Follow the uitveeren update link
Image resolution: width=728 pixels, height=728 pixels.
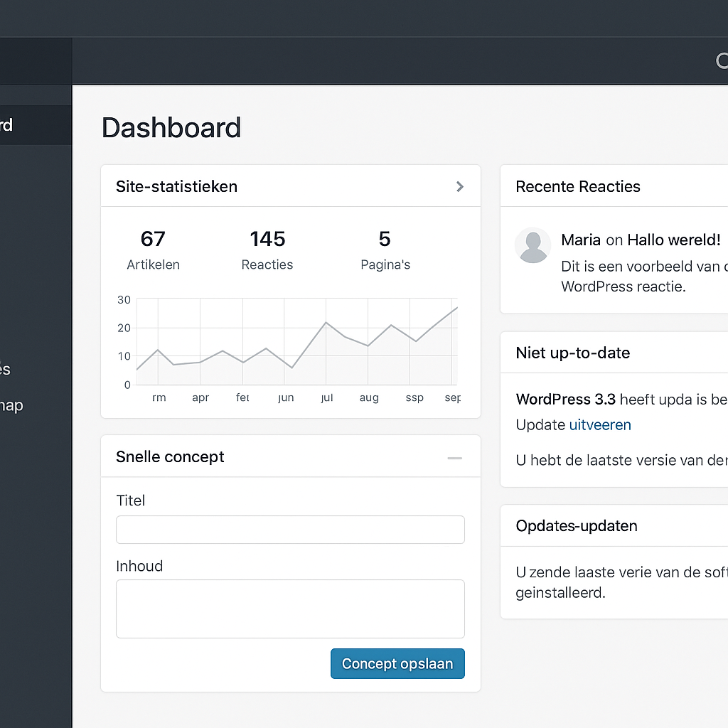(x=600, y=425)
